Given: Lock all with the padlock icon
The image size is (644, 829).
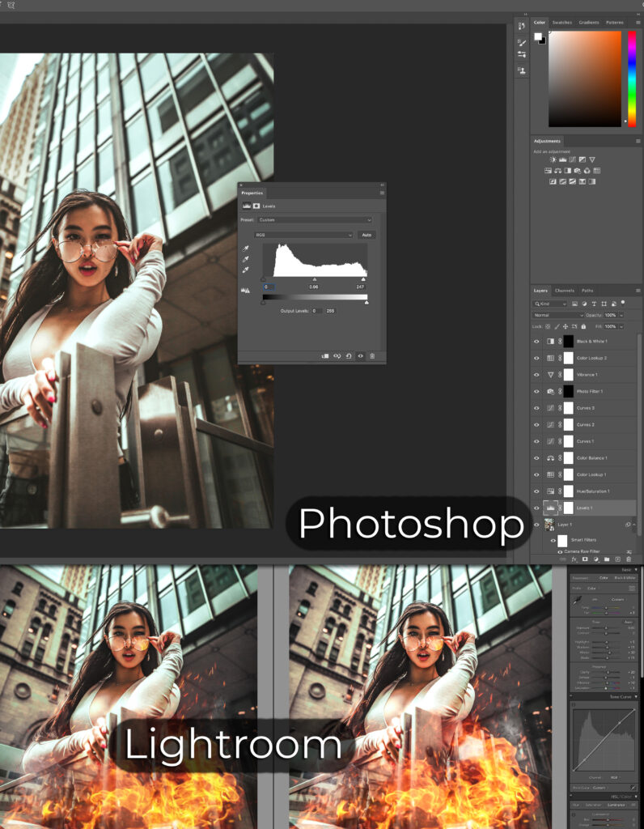Looking at the screenshot, I should click(583, 327).
